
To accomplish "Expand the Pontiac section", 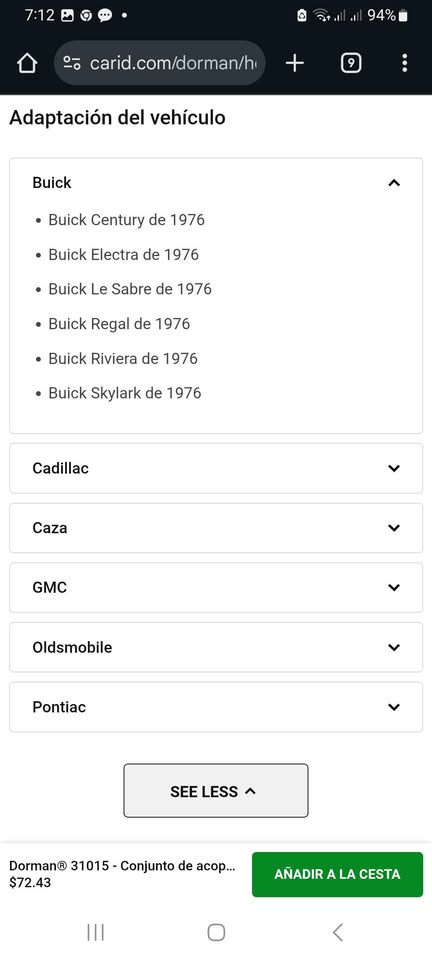I will 216,707.
